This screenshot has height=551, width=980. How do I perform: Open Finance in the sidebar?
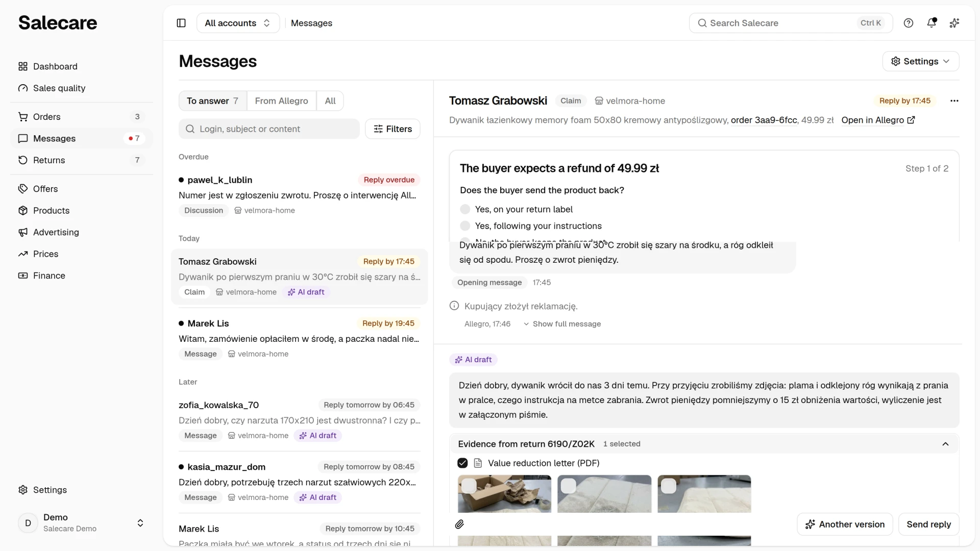pyautogui.click(x=82, y=275)
